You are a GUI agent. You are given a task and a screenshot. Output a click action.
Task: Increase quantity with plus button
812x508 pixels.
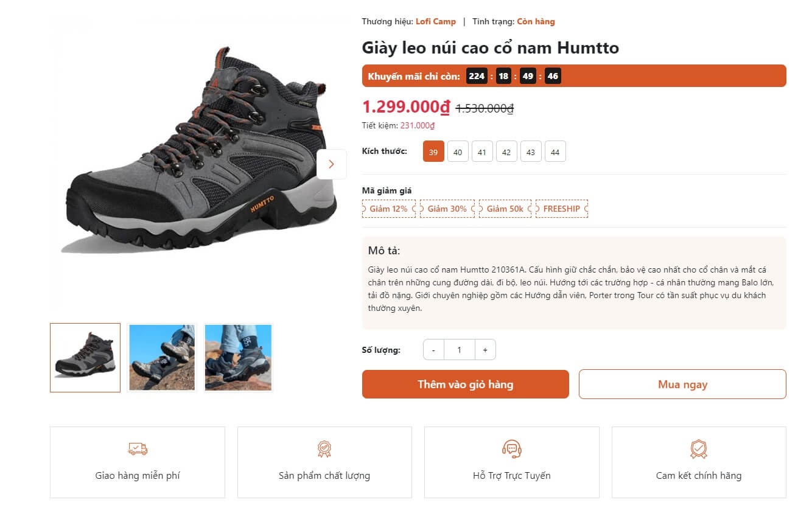click(485, 350)
